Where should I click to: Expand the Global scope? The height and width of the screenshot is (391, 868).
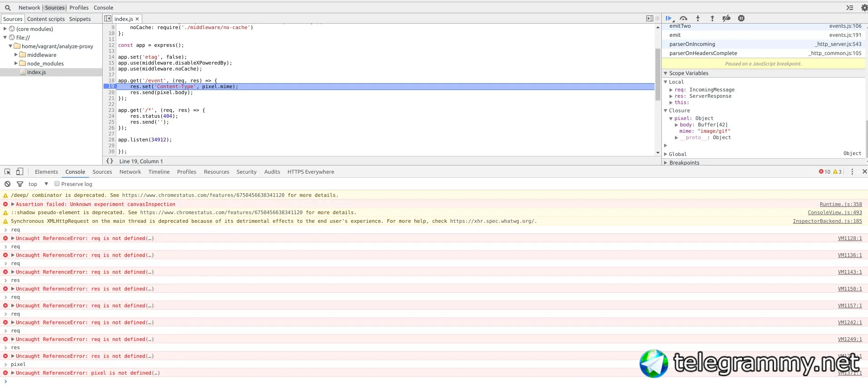665,154
